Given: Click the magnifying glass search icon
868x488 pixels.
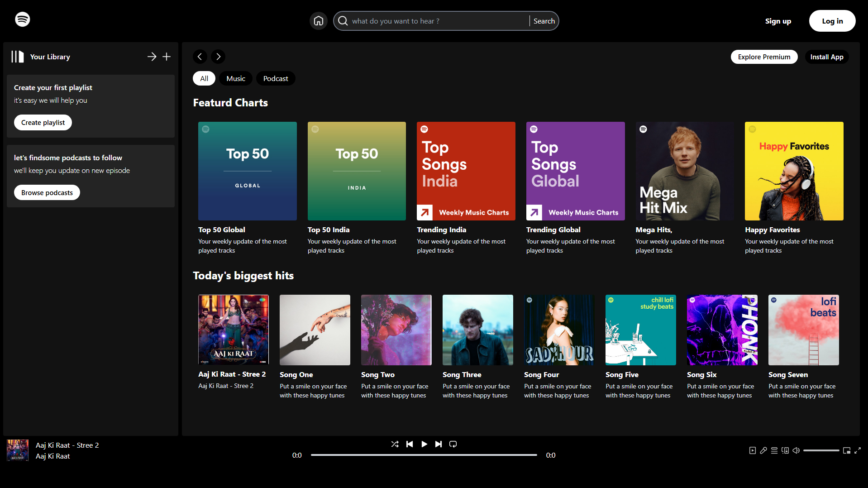Looking at the screenshot, I should point(343,21).
